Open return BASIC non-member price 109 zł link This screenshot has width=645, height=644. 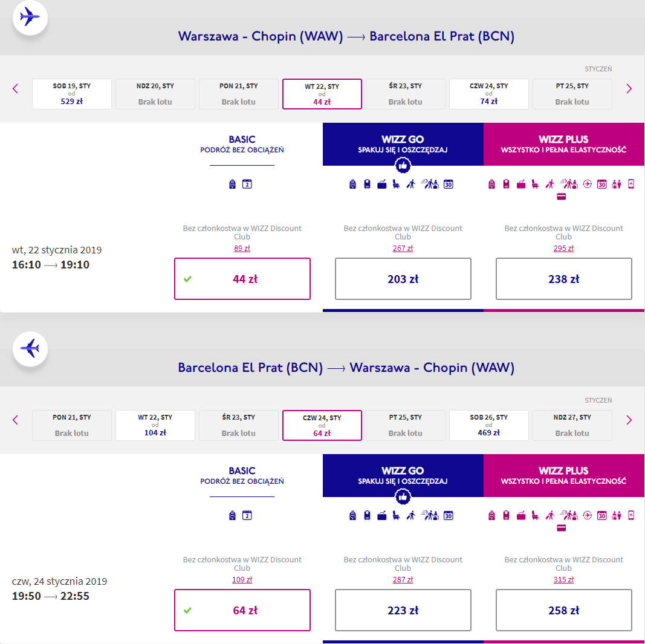coord(242,579)
